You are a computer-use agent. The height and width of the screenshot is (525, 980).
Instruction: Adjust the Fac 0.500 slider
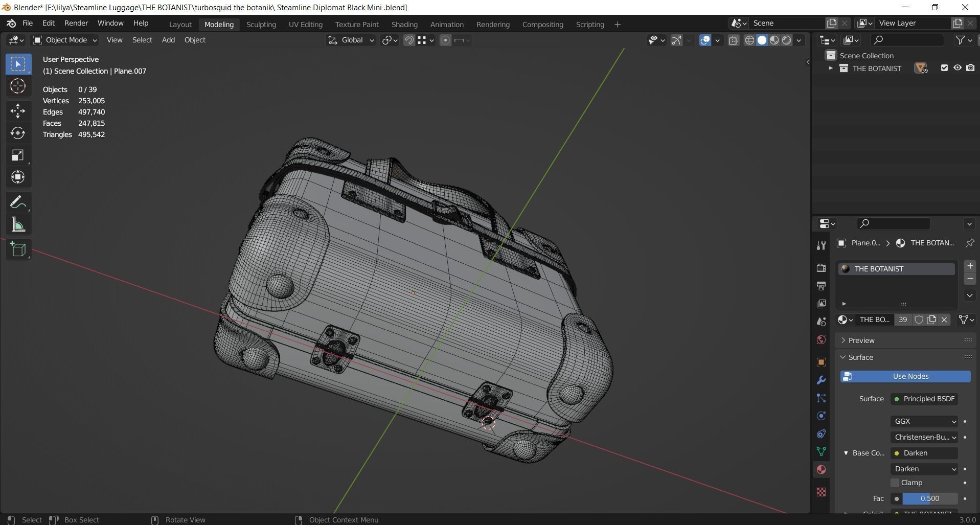pyautogui.click(x=929, y=498)
